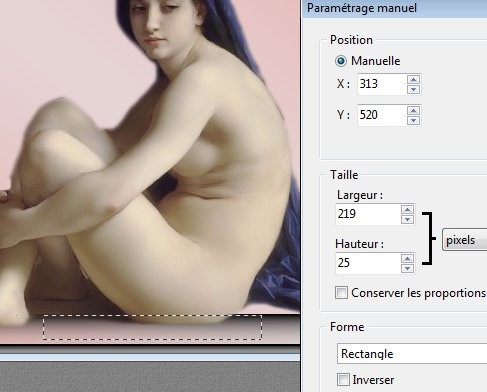This screenshot has height=392, width=487.
Task: Click the Y position input field
Action: (382, 115)
